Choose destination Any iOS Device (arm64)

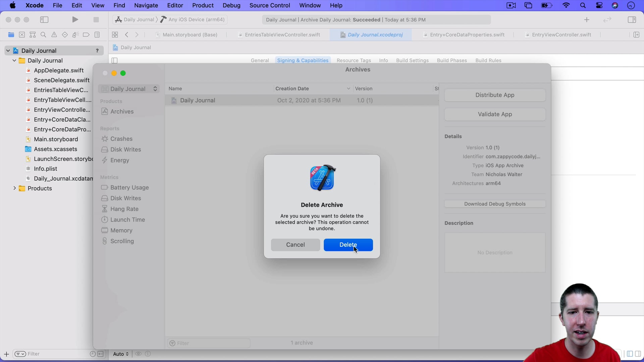click(x=193, y=19)
